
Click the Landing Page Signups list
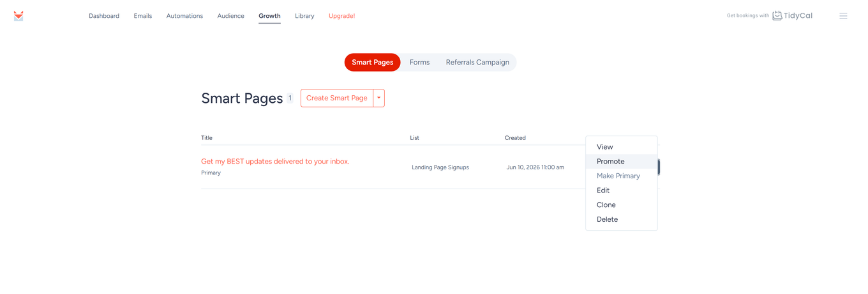coord(440,167)
